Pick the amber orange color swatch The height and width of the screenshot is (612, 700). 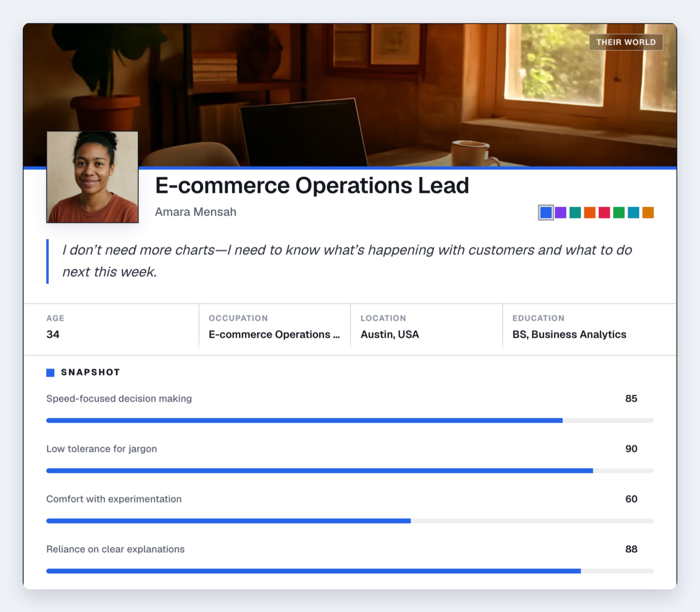click(648, 212)
